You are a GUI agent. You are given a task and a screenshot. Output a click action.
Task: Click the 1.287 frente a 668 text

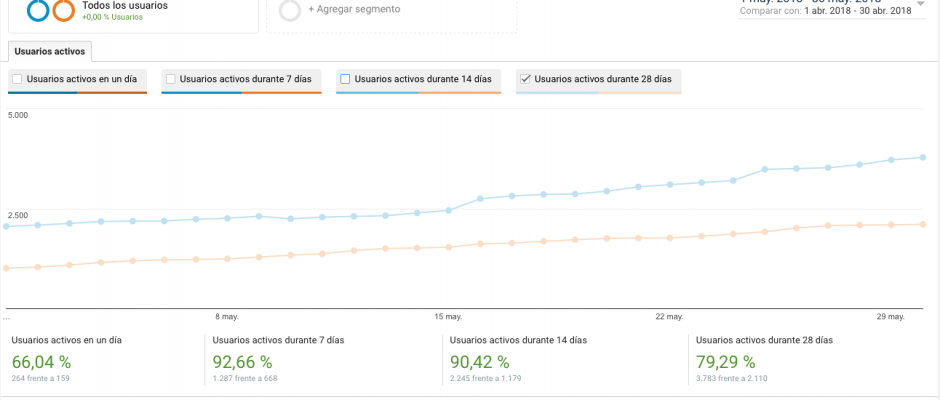[x=245, y=378]
